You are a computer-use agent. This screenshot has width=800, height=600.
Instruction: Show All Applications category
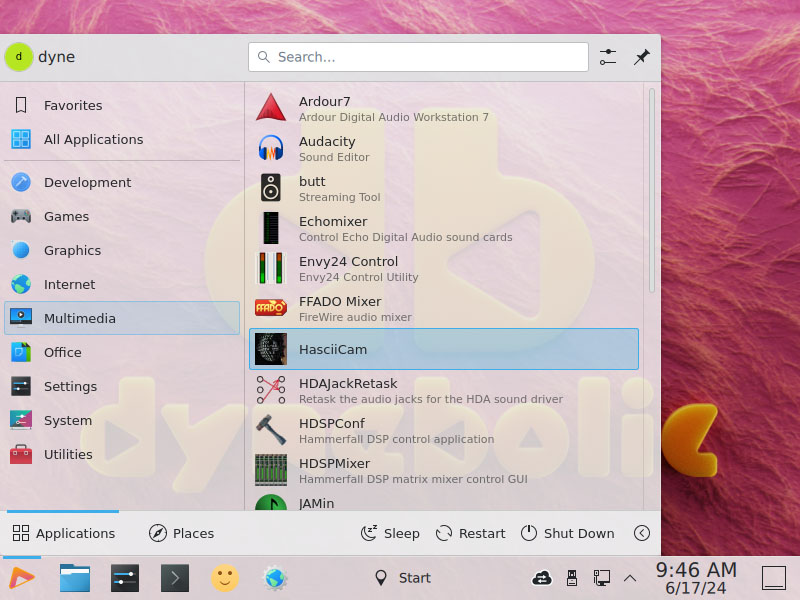[122, 139]
